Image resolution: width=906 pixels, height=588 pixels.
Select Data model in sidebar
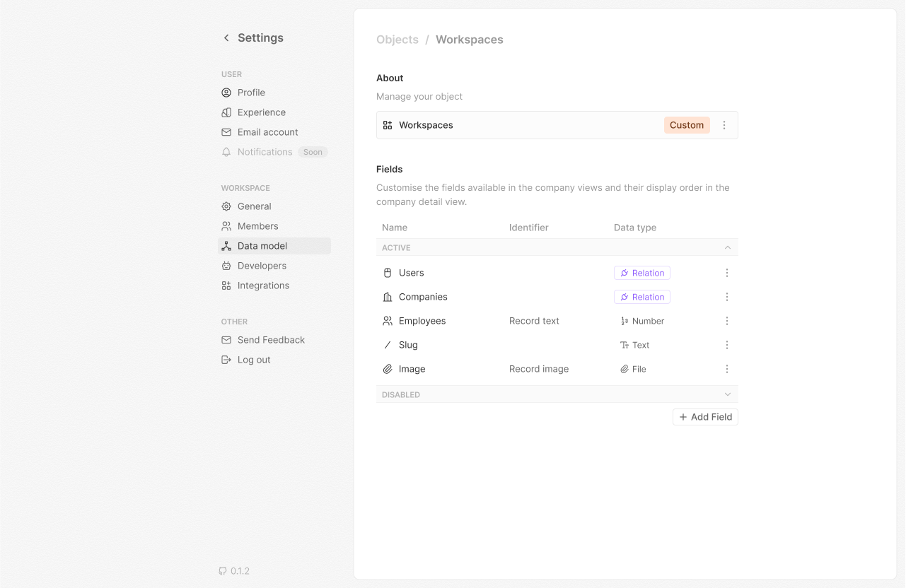pos(262,246)
